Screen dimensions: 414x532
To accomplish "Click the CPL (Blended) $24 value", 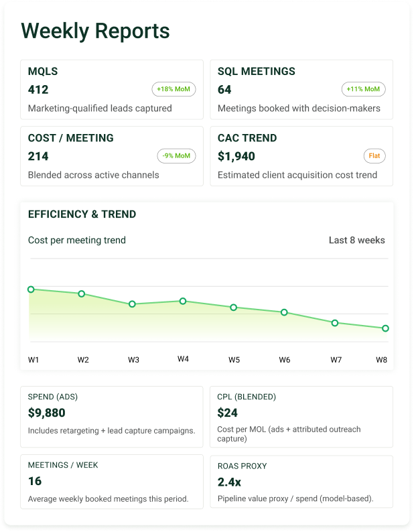I will pyautogui.click(x=228, y=413).
